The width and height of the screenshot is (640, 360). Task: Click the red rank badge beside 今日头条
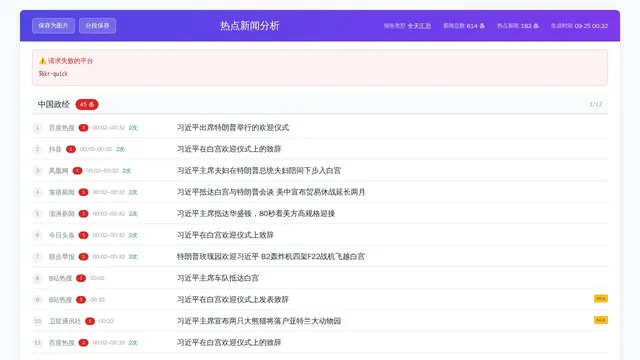[x=83, y=235]
